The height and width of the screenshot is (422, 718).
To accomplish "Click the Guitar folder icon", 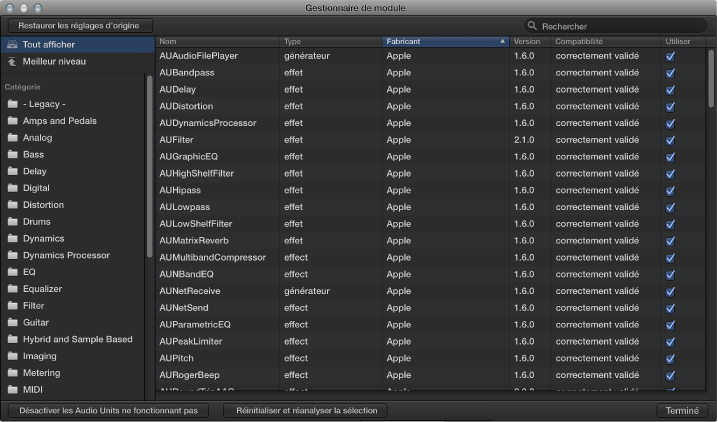I will (12, 323).
